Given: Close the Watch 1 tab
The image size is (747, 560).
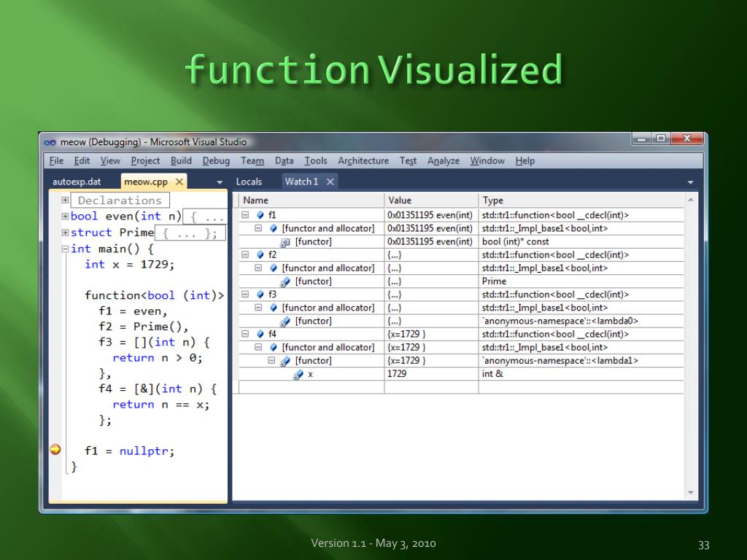Looking at the screenshot, I should (x=330, y=182).
